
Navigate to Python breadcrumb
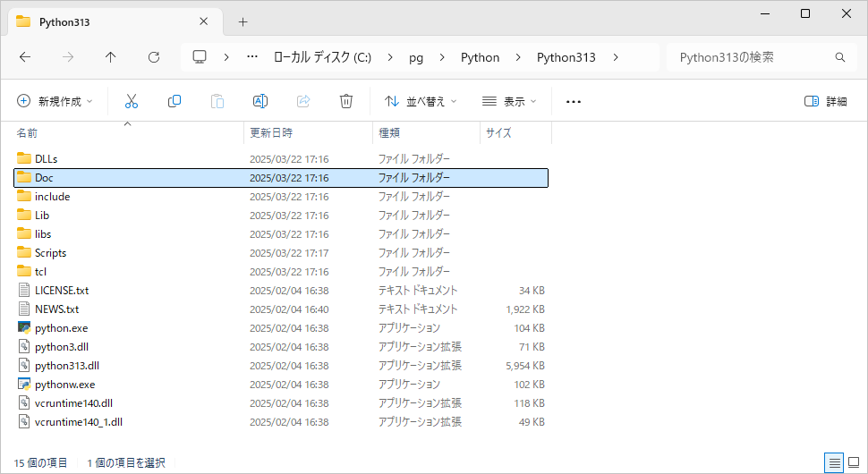click(480, 57)
